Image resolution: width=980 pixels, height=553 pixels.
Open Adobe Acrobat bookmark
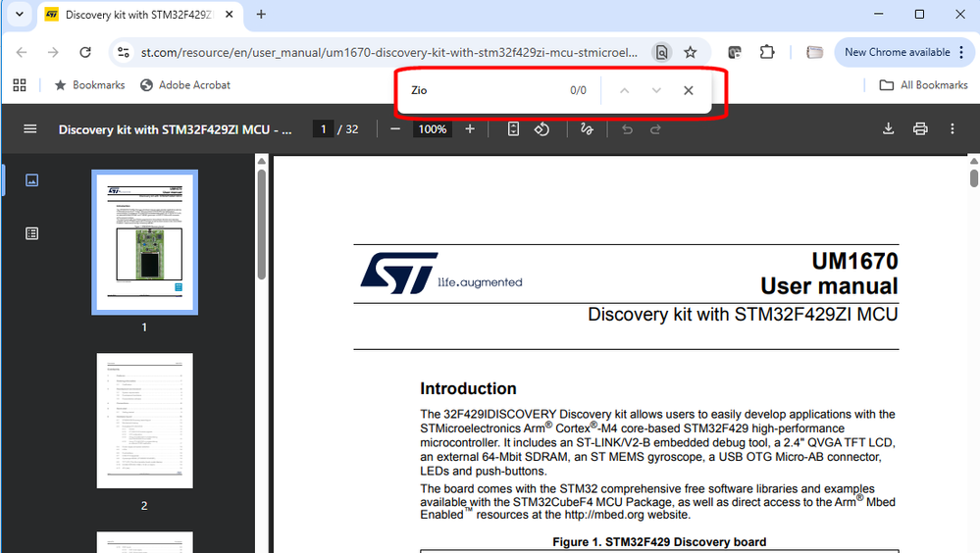(x=185, y=85)
